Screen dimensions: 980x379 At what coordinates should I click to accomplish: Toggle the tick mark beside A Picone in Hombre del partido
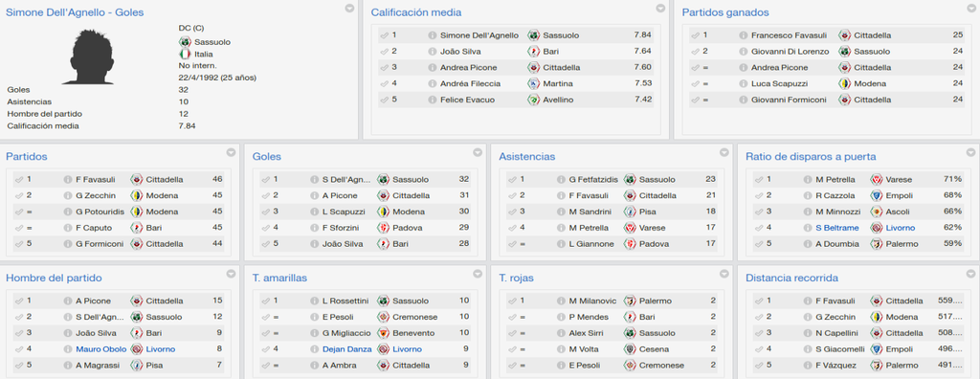click(x=19, y=301)
